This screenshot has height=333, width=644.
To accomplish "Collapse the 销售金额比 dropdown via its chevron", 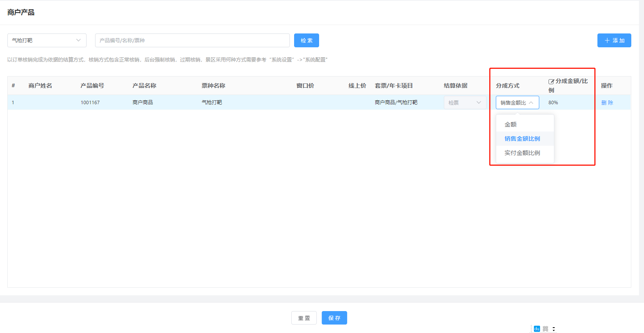I will coord(531,103).
